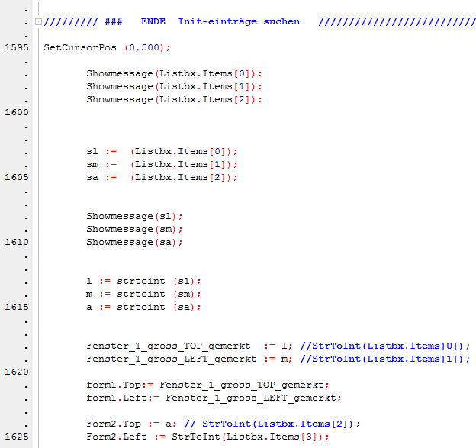Click the a := strtoint (sa) line

click(143, 307)
